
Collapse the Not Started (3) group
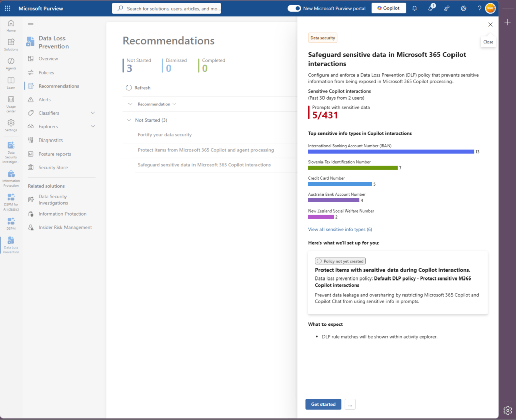tap(128, 120)
